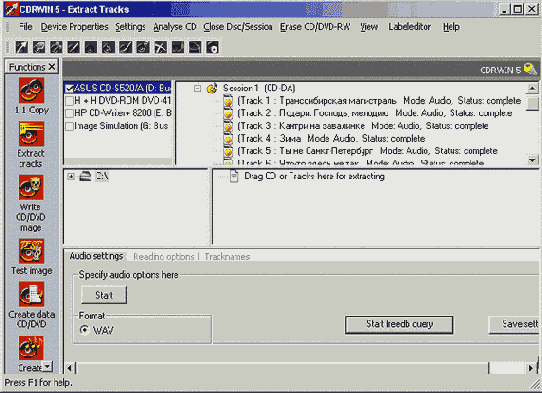The height and width of the screenshot is (393, 542).
Task: Open the File menu
Action: 26,27
